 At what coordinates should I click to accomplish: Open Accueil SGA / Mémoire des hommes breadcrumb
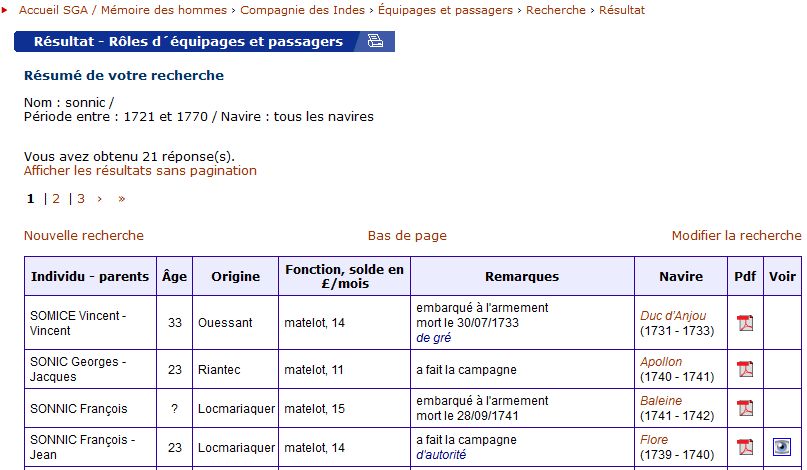122,10
